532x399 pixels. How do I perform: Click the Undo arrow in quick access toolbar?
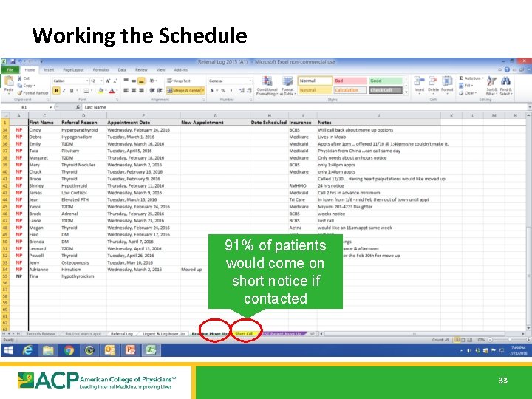coord(20,61)
